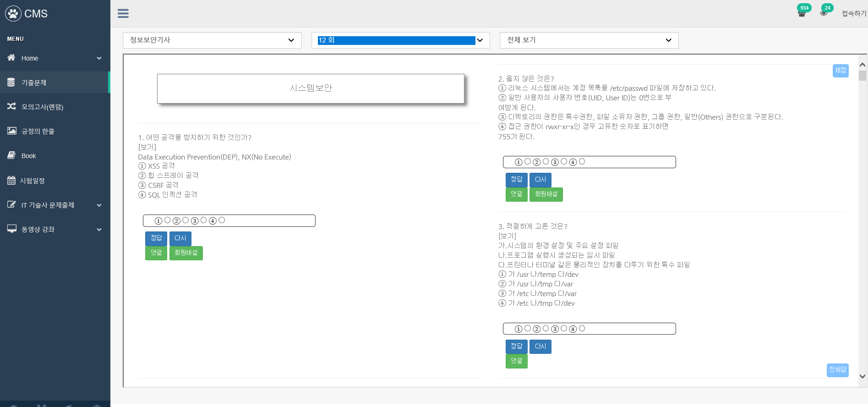Viewport: 868px width, 407px height.
Task: Show 정답 for question 1
Action: coord(156,238)
